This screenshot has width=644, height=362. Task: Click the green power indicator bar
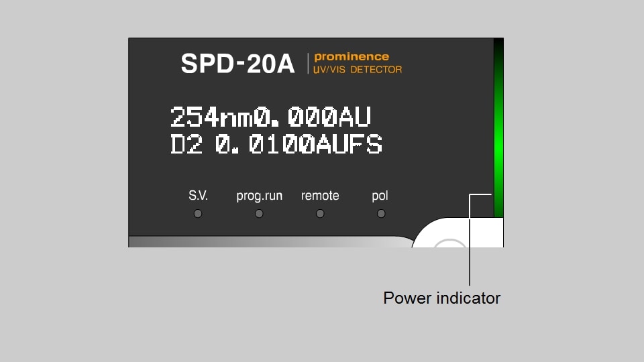498,127
